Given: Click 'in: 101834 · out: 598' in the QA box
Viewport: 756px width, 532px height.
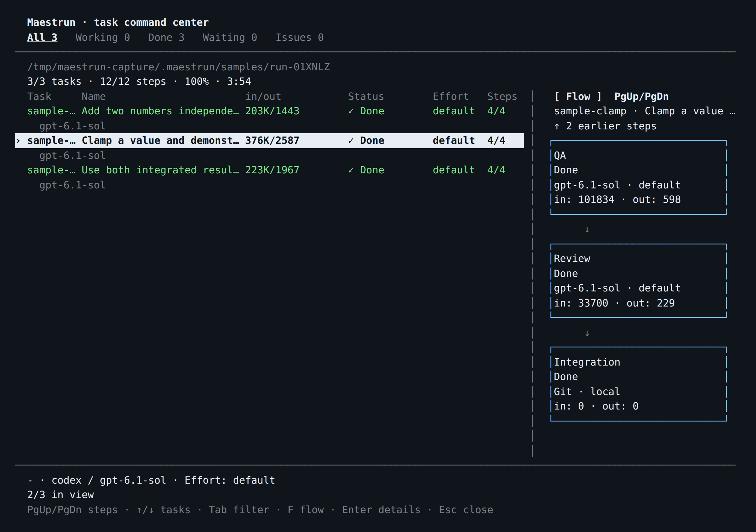Looking at the screenshot, I should coord(617,200).
